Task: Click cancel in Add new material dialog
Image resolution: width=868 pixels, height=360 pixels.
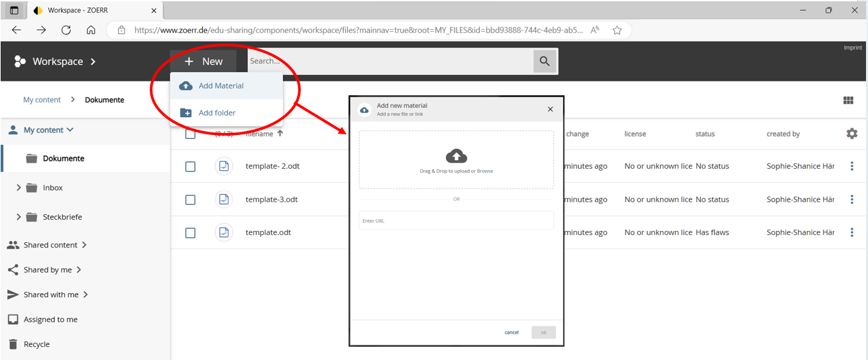Action: point(512,332)
